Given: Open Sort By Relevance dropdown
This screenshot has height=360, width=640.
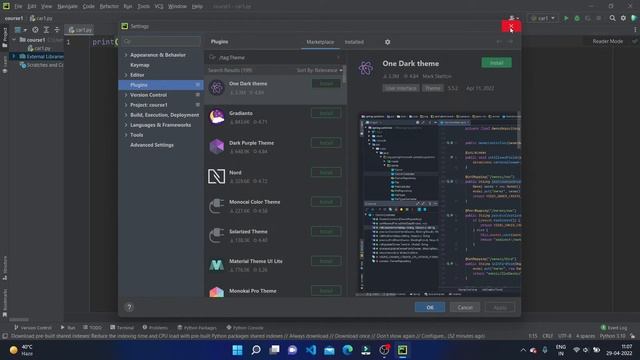Looking at the screenshot, I should tap(319, 70).
